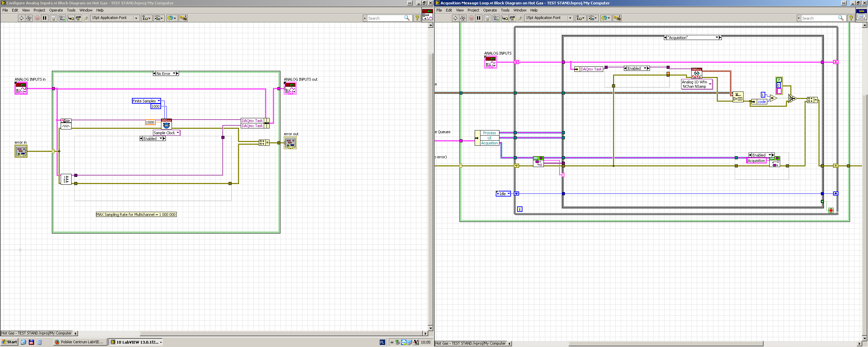868x347 pixels.
Task: Click the False boolean constant
Action: click(x=779, y=80)
